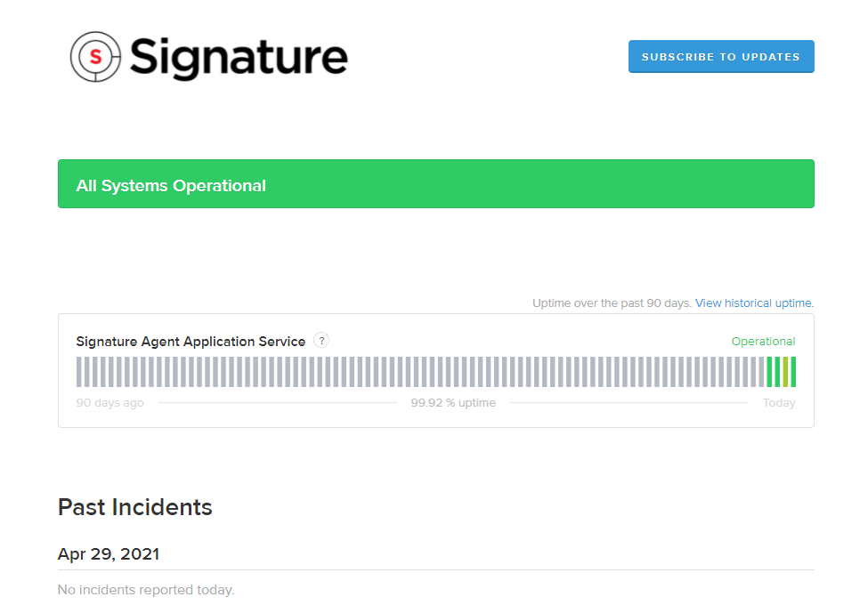Click the green Operational status label
The height and width of the screenshot is (613, 868).
click(763, 342)
